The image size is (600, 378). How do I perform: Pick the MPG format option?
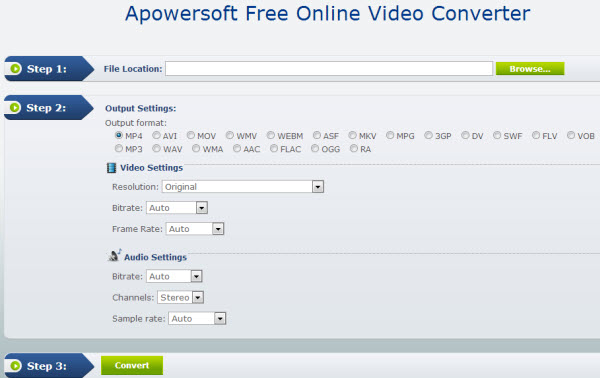390,135
